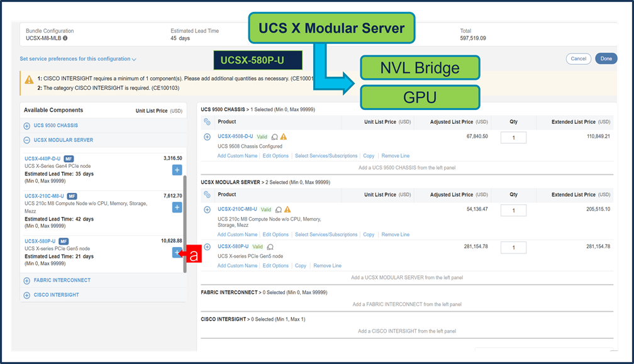Image resolution: width=634 pixels, height=364 pixels.
Task: Open Set service preferences for this configuration
Action: [x=78, y=59]
